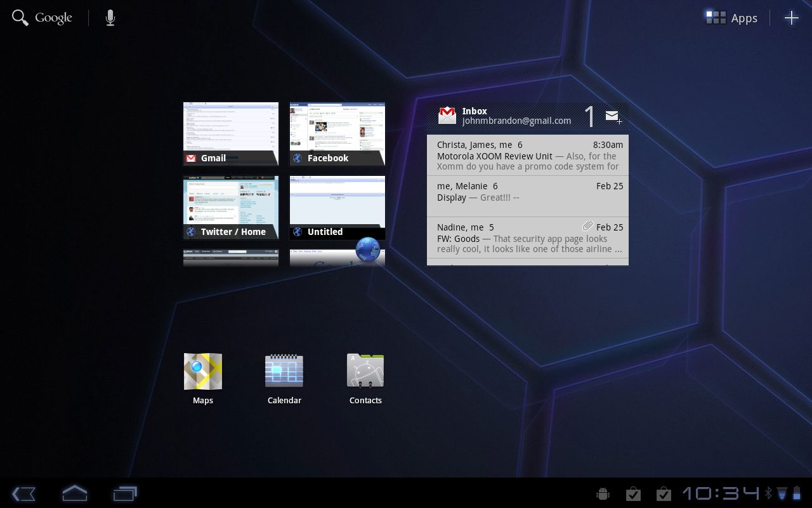The image size is (812, 508).
Task: Compose new email from Gmail widget
Action: tap(613, 116)
